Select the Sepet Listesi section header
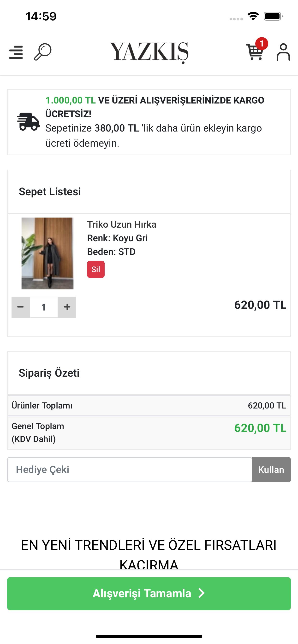The width and height of the screenshot is (298, 644). coord(50,191)
